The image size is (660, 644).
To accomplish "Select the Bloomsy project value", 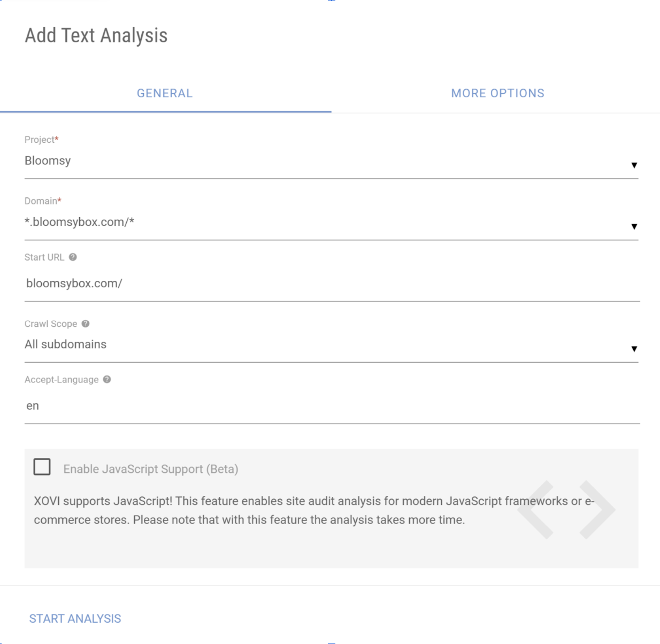I will (x=48, y=160).
